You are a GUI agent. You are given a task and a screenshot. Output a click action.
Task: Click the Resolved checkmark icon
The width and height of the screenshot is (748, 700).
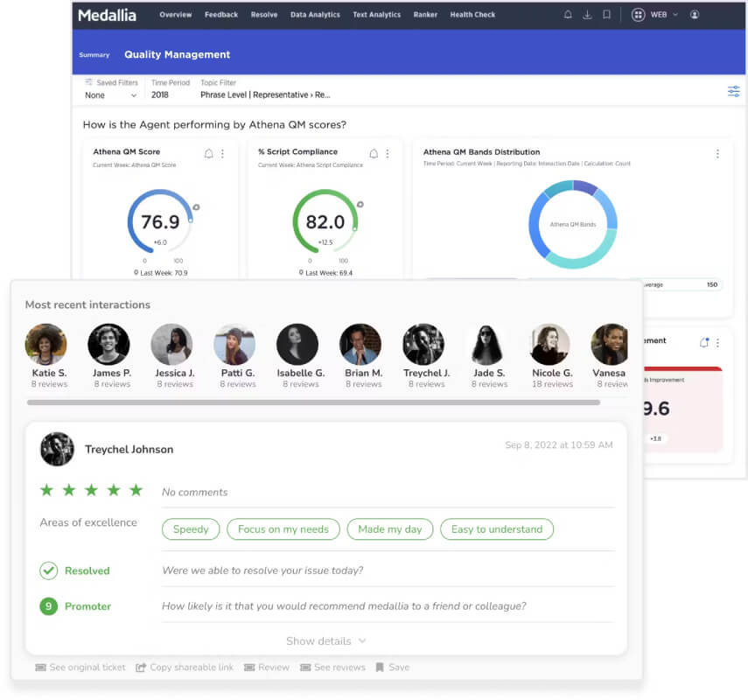(49, 570)
